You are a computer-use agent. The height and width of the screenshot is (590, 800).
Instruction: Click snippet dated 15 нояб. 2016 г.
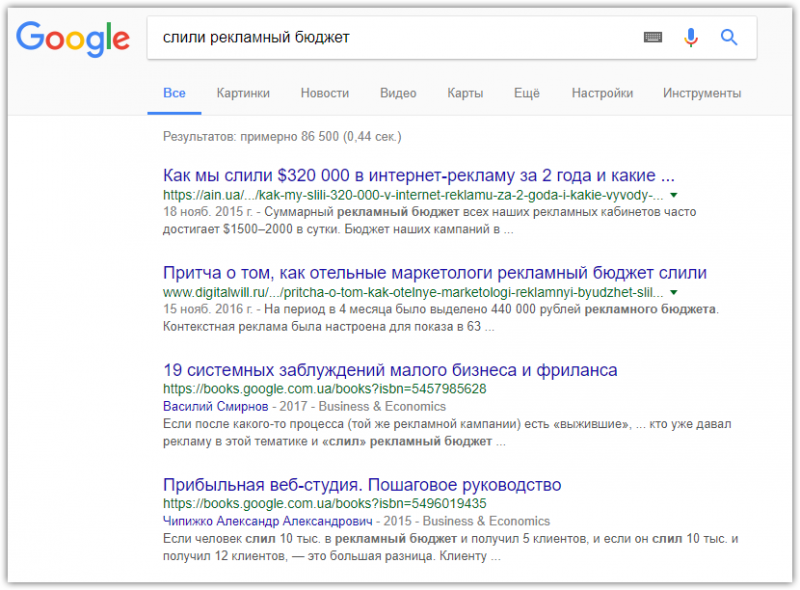pos(441,317)
